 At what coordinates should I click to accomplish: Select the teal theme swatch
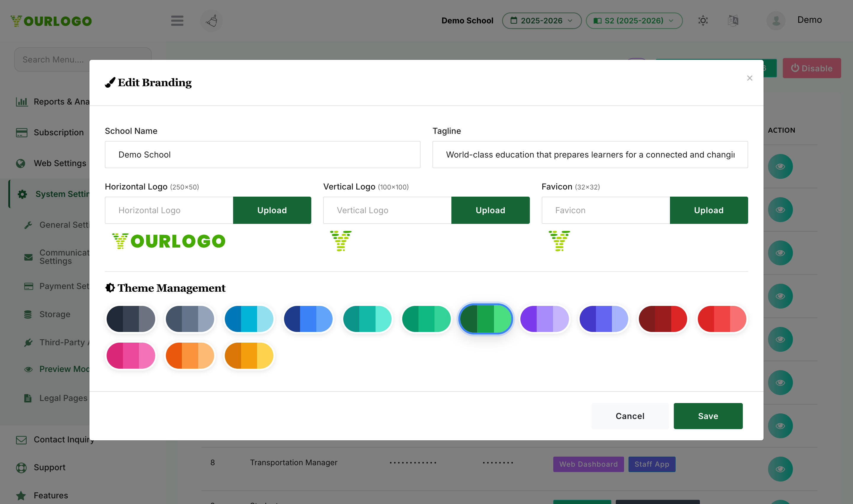click(x=367, y=319)
